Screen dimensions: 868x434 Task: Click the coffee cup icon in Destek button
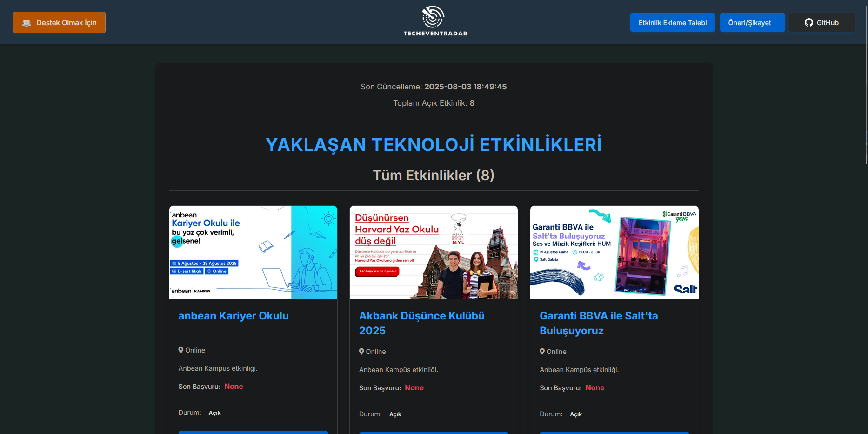click(x=27, y=23)
